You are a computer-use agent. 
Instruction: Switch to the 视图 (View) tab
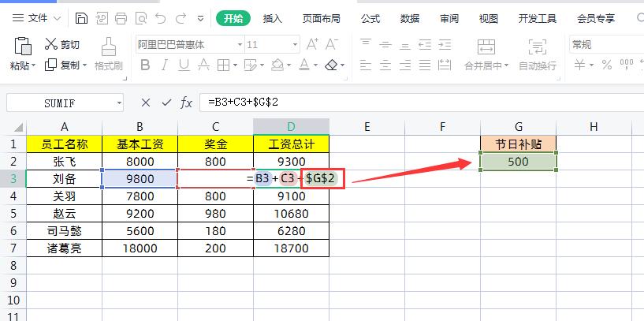click(x=489, y=18)
